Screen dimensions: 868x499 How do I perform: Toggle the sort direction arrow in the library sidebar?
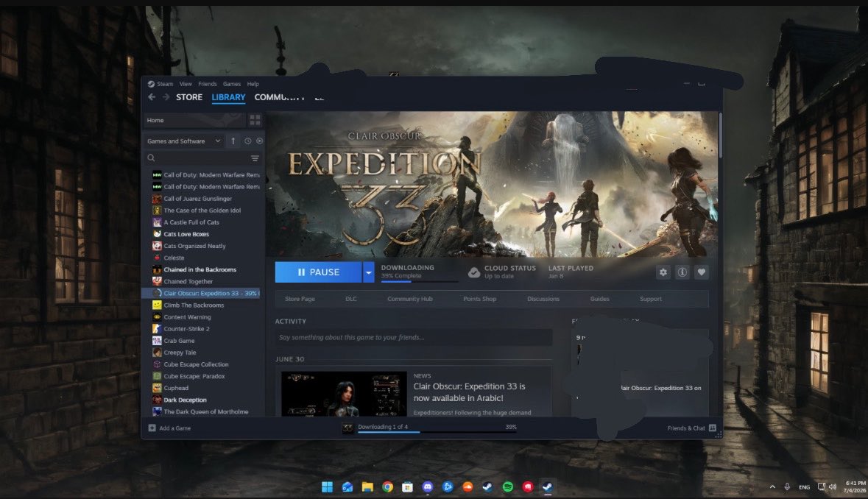click(233, 141)
